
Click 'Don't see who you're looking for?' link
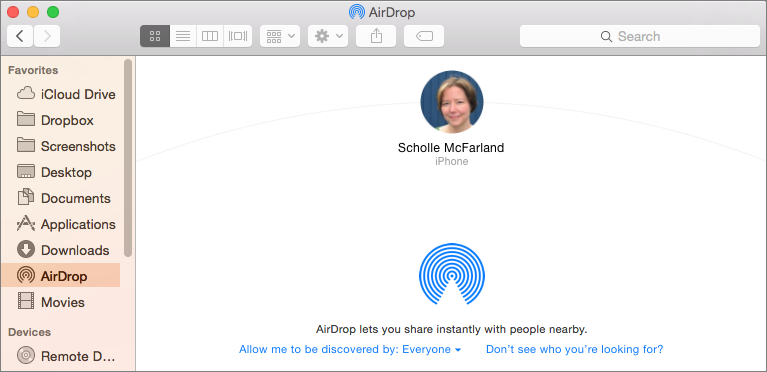(575, 349)
